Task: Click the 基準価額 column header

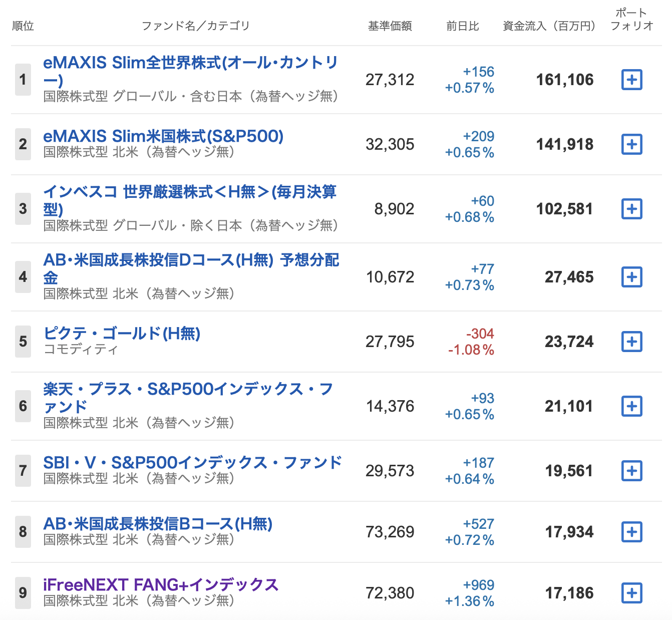Action: pos(390,26)
